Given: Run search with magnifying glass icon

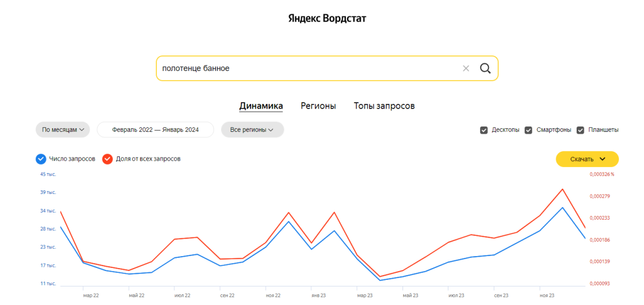Looking at the screenshot, I should click(x=485, y=68).
